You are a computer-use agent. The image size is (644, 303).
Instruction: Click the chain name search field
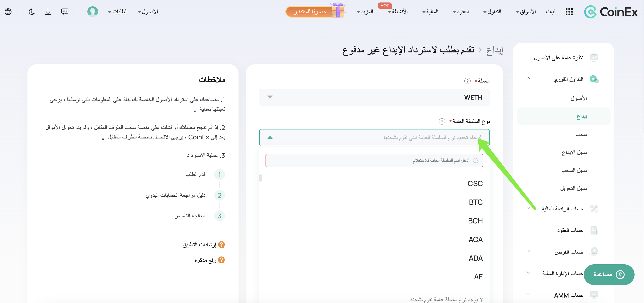pyautogui.click(x=374, y=160)
